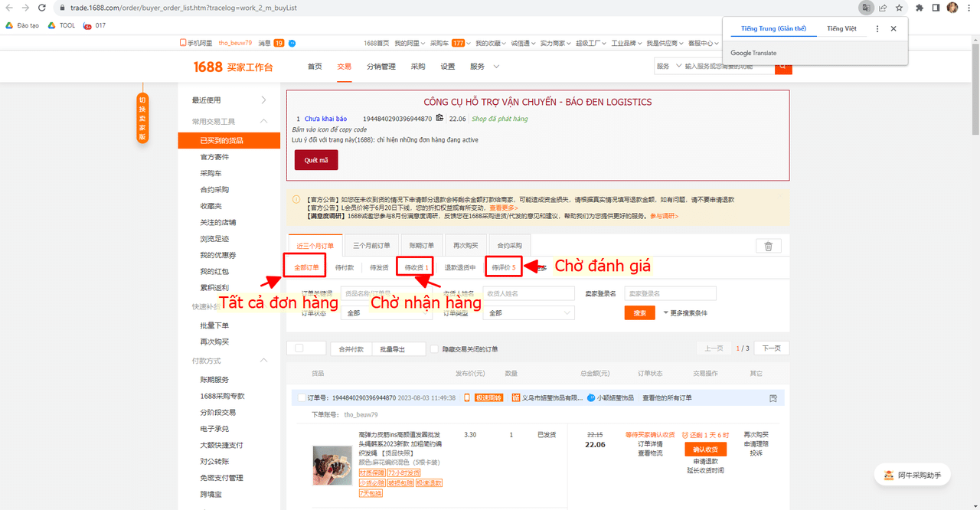Expand 更多搜索条件 search options

[687, 313]
